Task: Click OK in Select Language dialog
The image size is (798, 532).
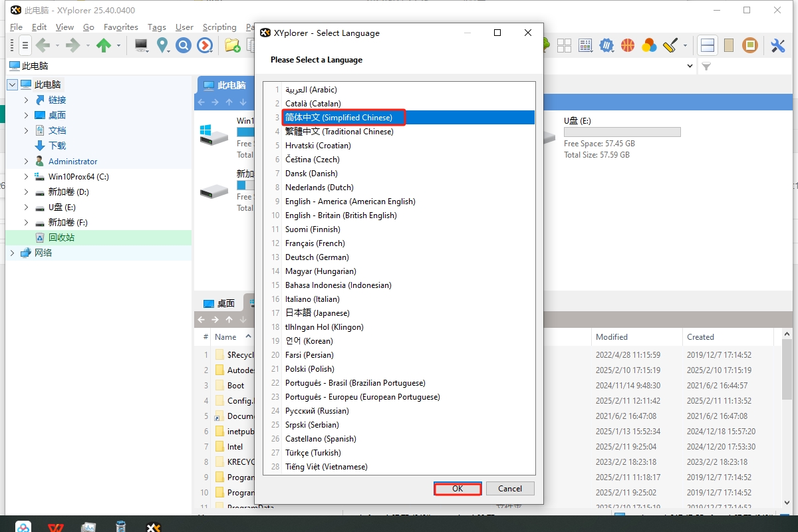Action: pyautogui.click(x=458, y=488)
